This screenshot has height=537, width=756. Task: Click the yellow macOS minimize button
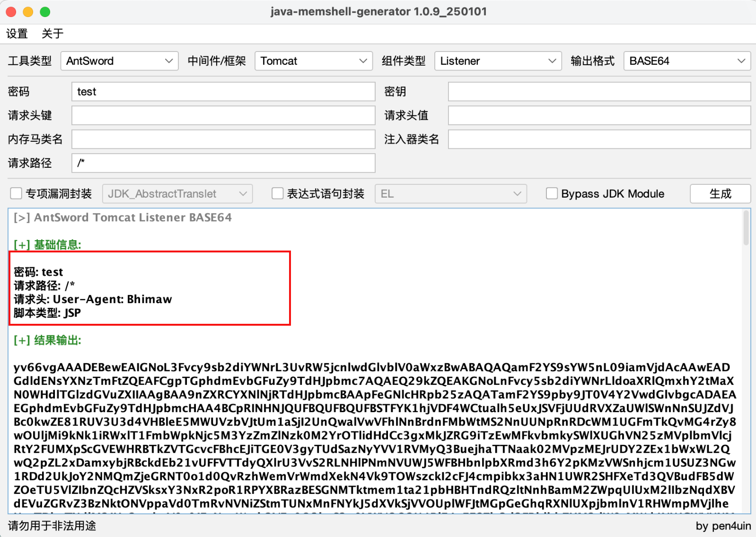coord(28,12)
